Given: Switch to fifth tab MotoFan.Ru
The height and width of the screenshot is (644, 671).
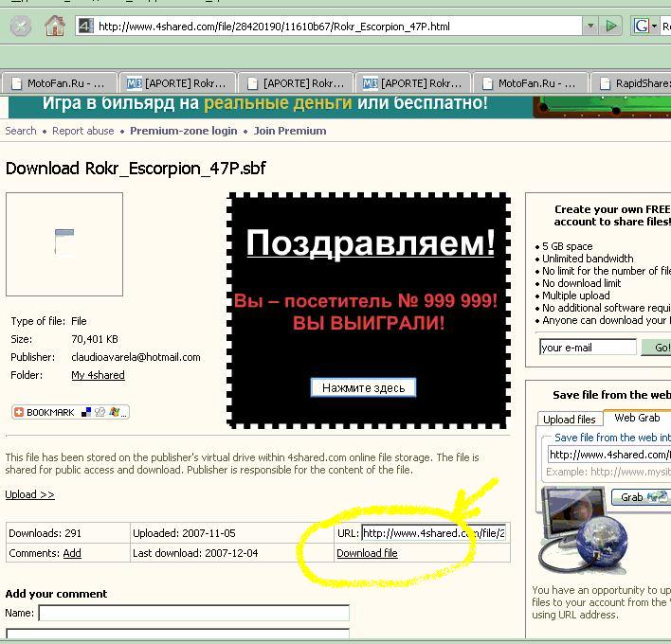Looking at the screenshot, I should click(530, 83).
